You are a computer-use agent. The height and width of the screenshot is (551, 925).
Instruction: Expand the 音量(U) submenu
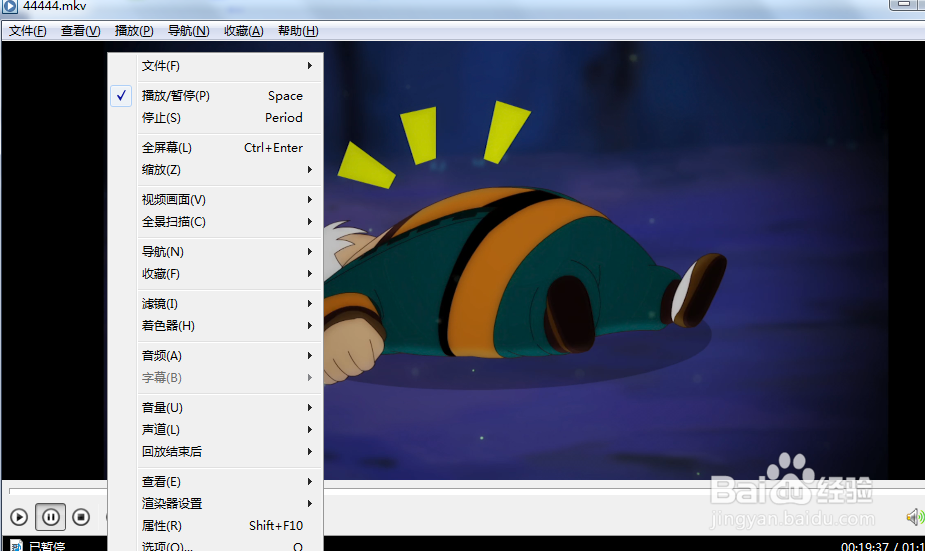click(x=216, y=408)
